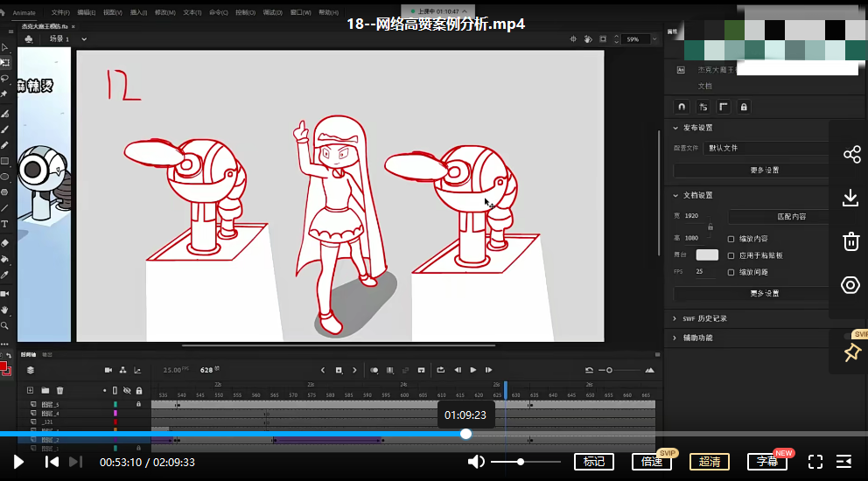Click the 匹配内容 button

(780, 216)
